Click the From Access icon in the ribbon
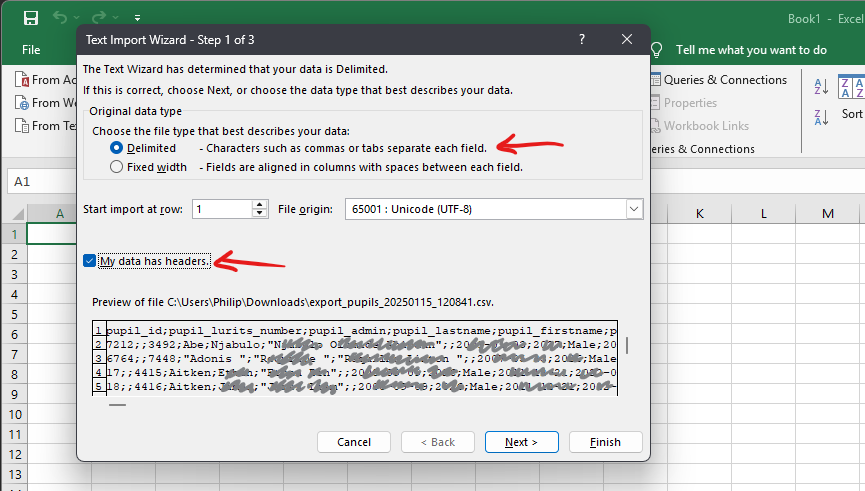Screen dimensions: 865x491 21,80
